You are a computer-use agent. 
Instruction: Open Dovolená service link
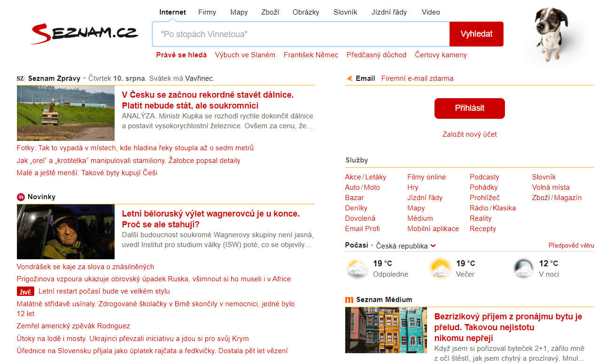pos(360,218)
